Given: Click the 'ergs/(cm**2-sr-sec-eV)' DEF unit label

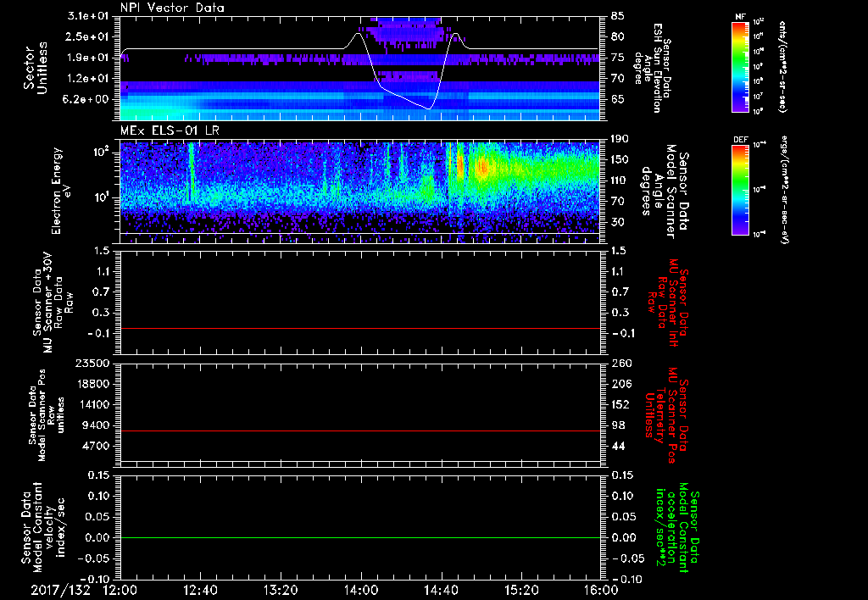Looking at the screenshot, I should pos(782,190).
